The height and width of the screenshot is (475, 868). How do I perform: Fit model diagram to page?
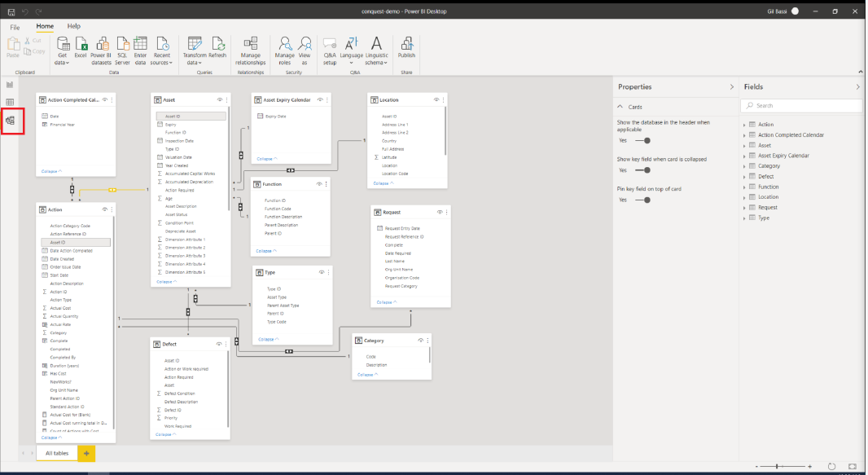pyautogui.click(x=852, y=466)
